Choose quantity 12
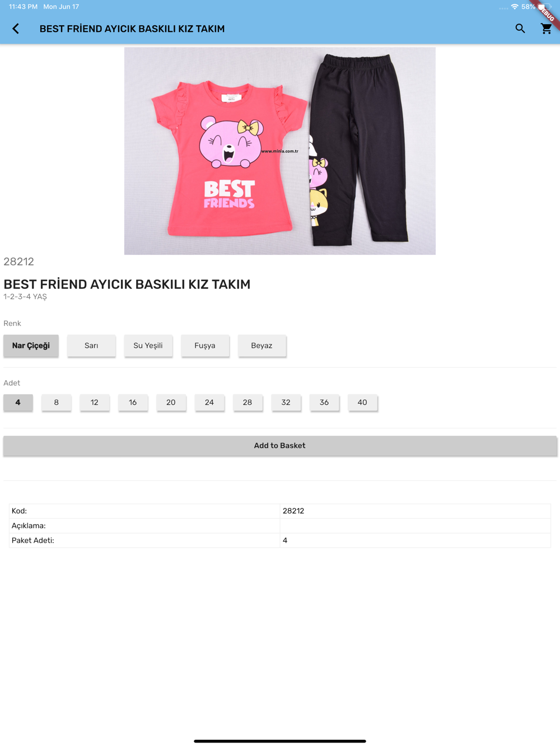The width and height of the screenshot is (560, 747). [x=95, y=402]
